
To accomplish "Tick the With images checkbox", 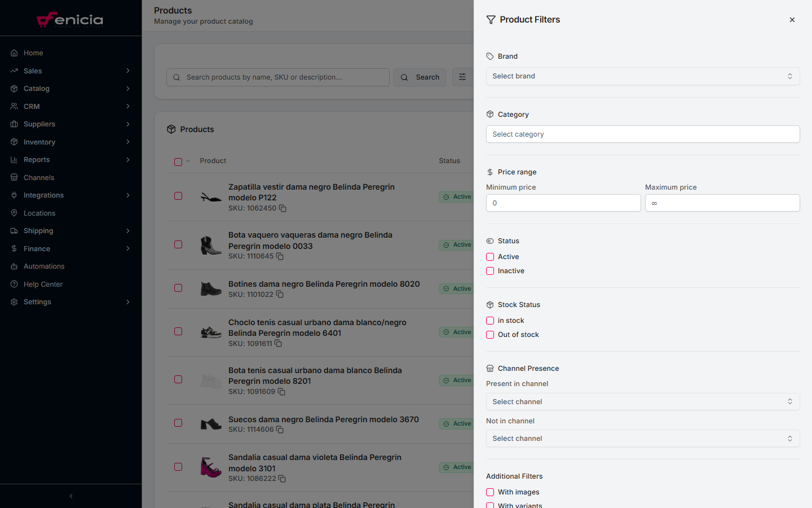I will pyautogui.click(x=490, y=492).
